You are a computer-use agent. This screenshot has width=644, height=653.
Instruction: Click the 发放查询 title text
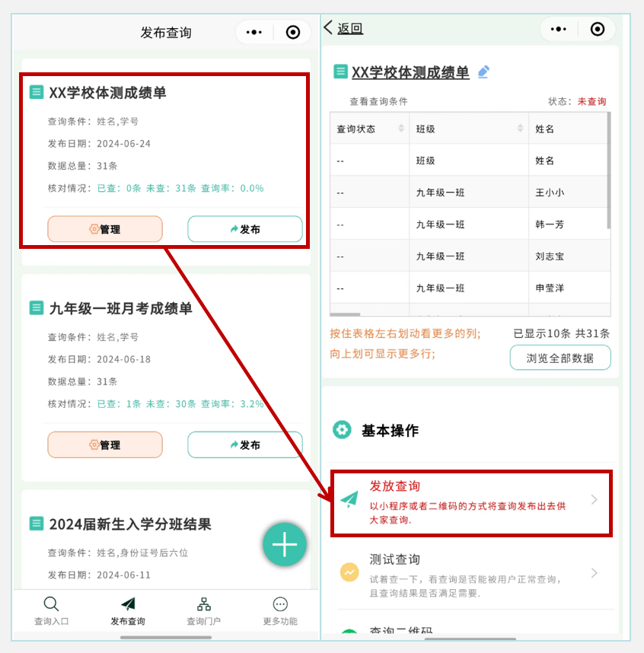click(395, 486)
